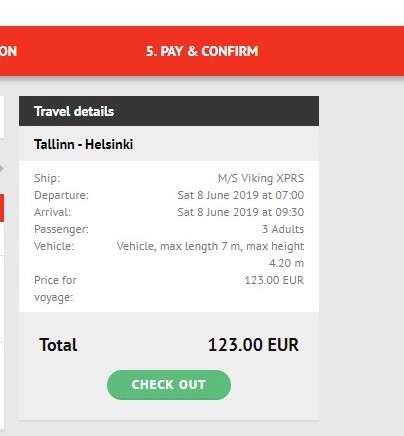Click the 3 Adults passenger value
404x436 pixels.
click(x=283, y=229)
